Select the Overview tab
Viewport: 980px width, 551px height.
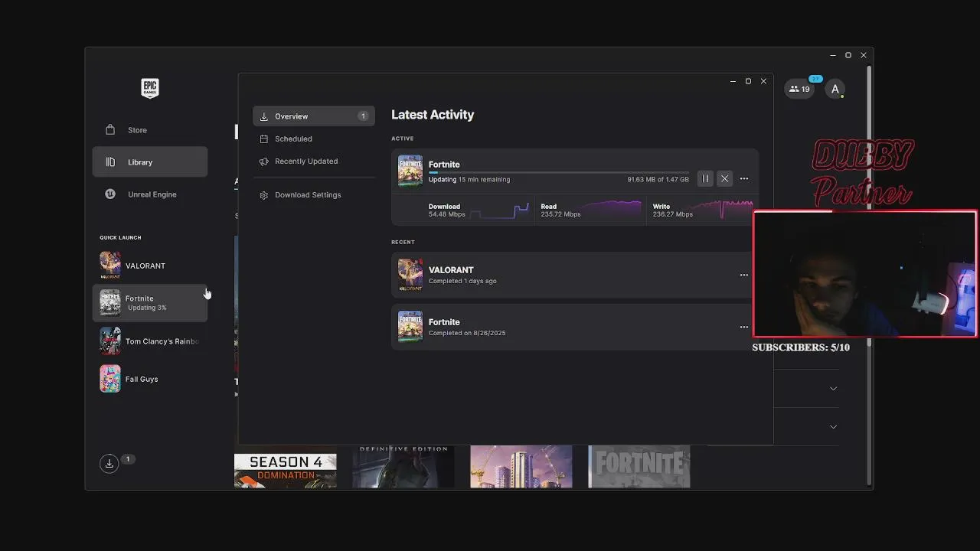[x=314, y=116]
